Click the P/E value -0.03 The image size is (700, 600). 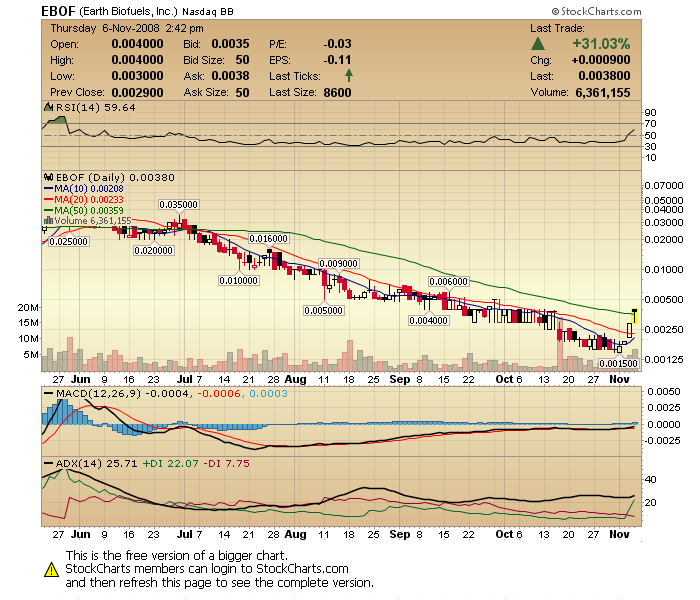338,44
